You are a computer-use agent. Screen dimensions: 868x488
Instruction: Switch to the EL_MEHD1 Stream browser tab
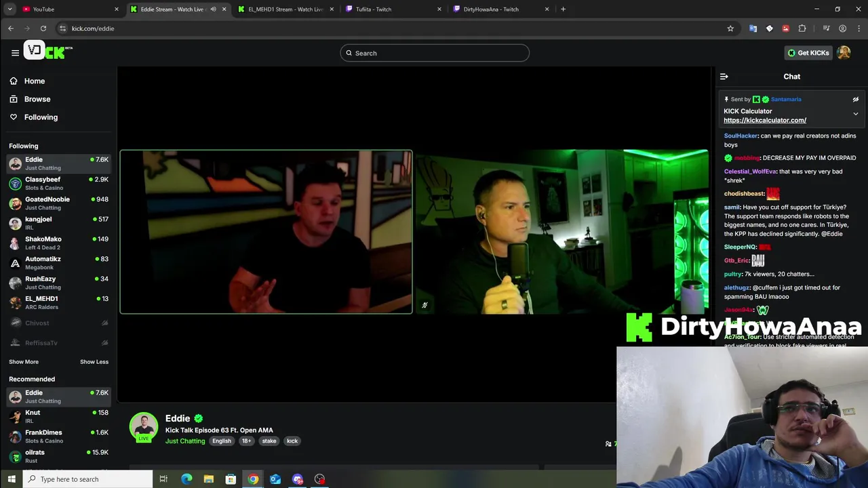pos(285,9)
